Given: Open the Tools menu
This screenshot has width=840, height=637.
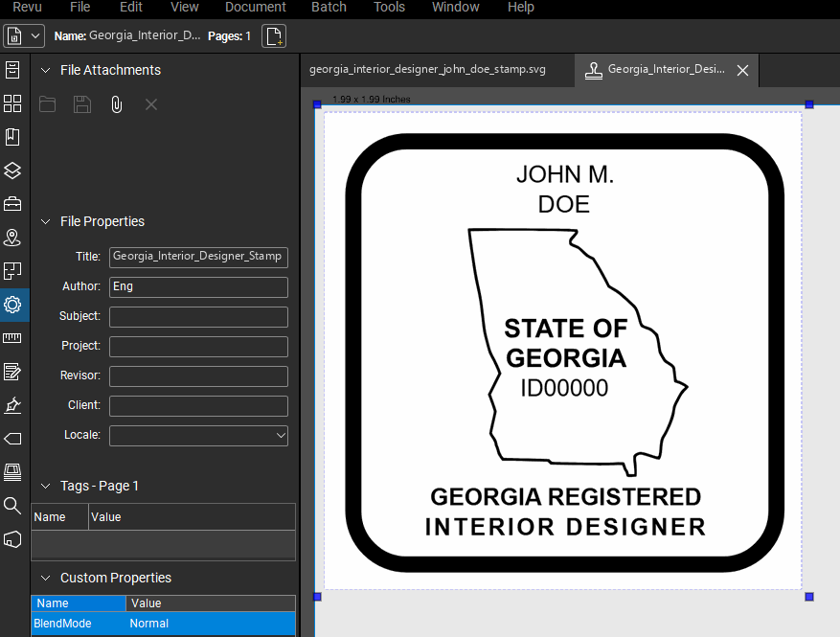Looking at the screenshot, I should pos(389,7).
